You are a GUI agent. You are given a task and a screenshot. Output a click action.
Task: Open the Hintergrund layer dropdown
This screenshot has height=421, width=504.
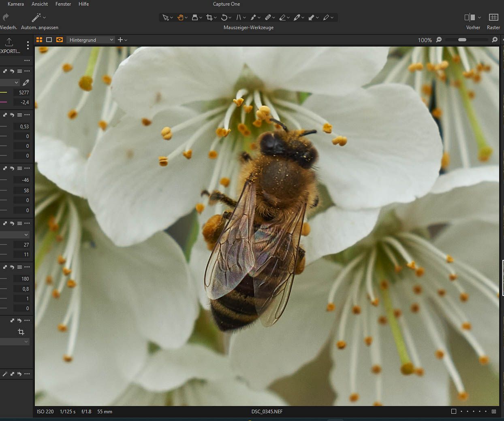click(90, 40)
